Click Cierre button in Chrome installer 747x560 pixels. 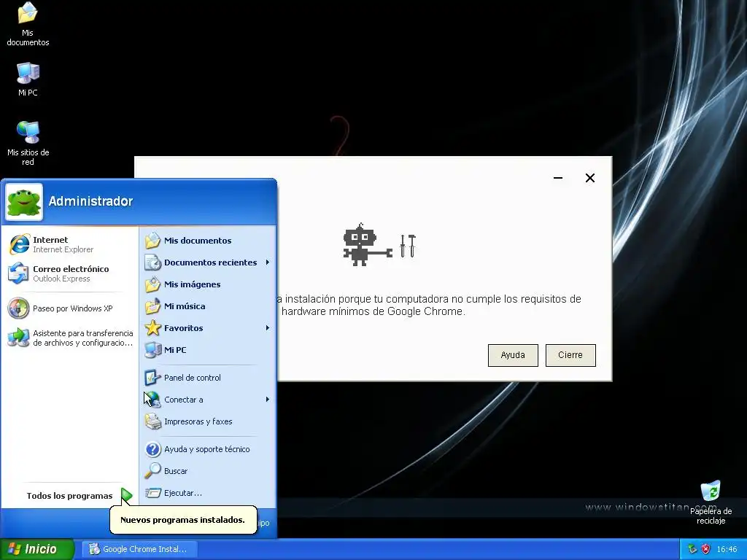click(570, 355)
